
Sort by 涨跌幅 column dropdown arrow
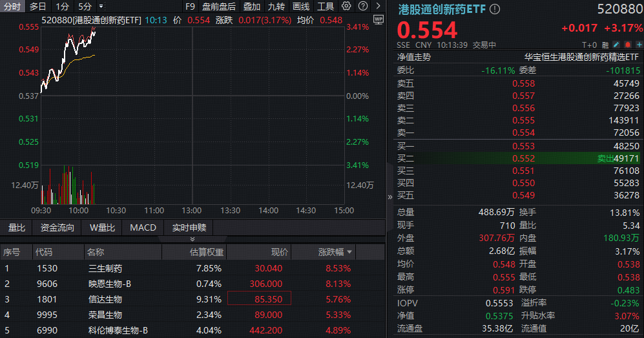click(x=350, y=252)
